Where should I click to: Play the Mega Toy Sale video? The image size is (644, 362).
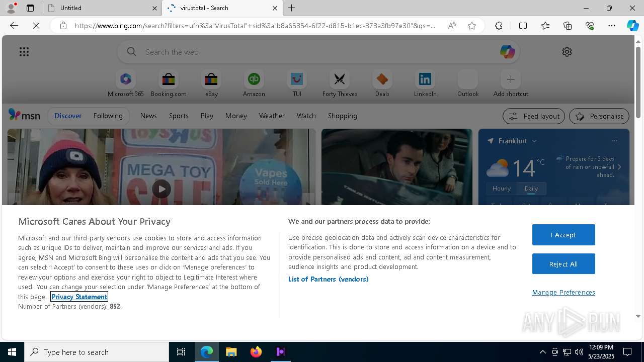coord(162,189)
